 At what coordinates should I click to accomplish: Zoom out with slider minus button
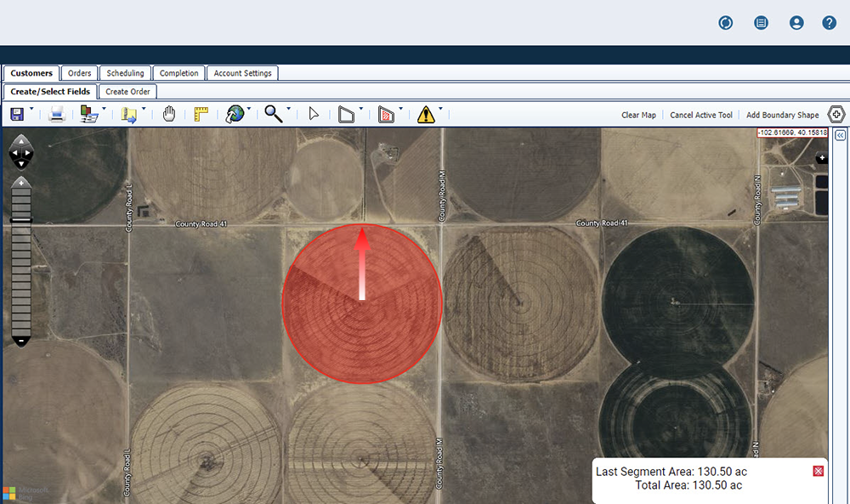21,342
